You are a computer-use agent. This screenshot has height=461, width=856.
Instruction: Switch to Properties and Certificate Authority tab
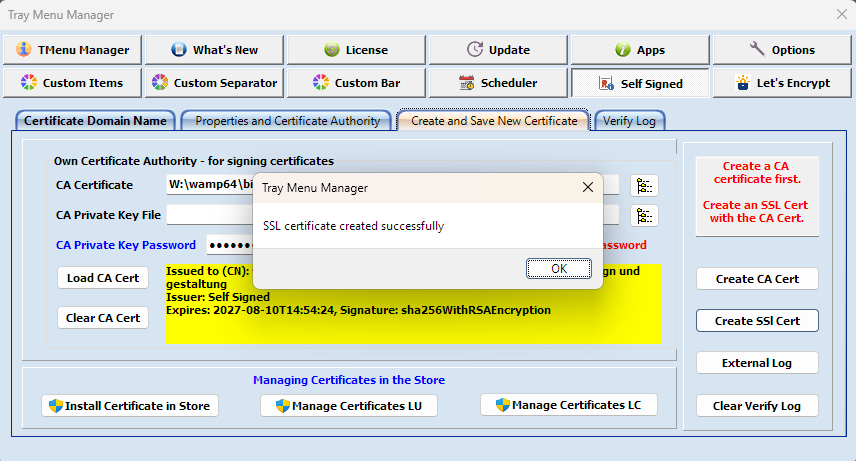click(287, 121)
